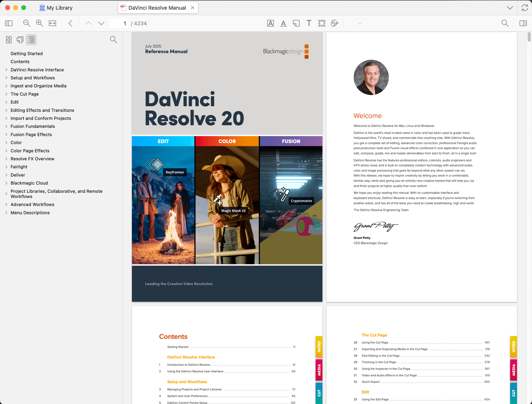Select the freehand draw tool

pyautogui.click(x=334, y=23)
